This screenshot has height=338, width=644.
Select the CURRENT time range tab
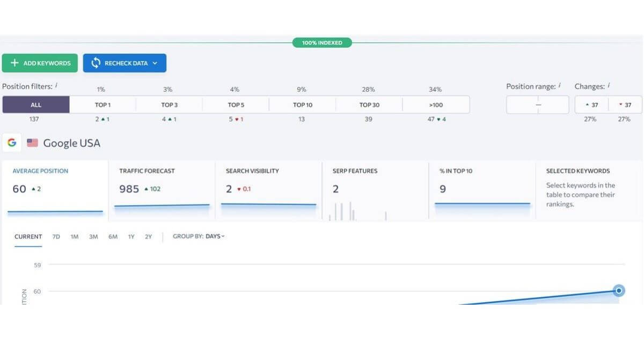pos(28,237)
